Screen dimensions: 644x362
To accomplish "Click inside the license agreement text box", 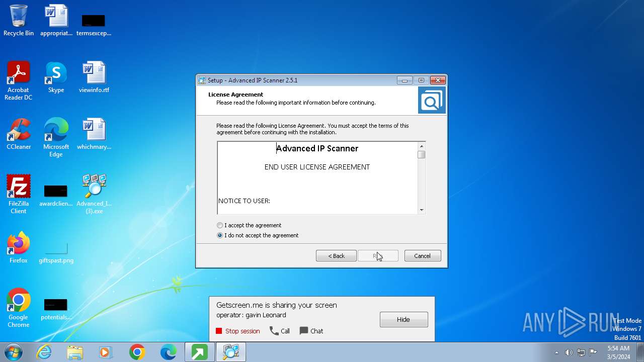I will (317, 178).
